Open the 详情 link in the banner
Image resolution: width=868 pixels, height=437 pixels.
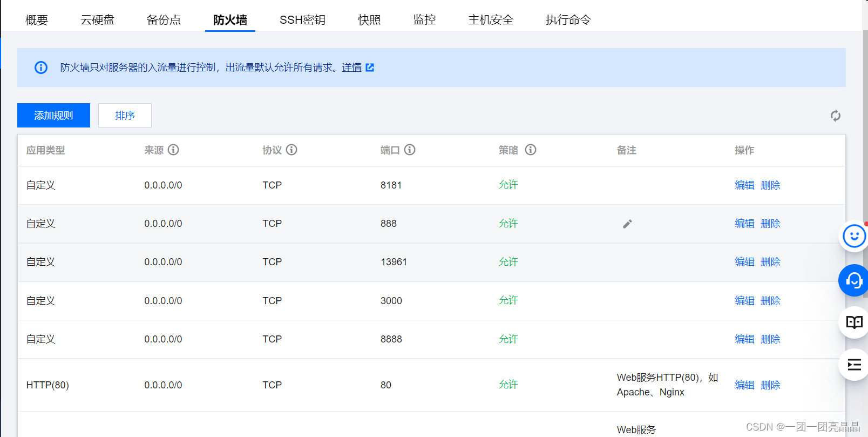351,68
